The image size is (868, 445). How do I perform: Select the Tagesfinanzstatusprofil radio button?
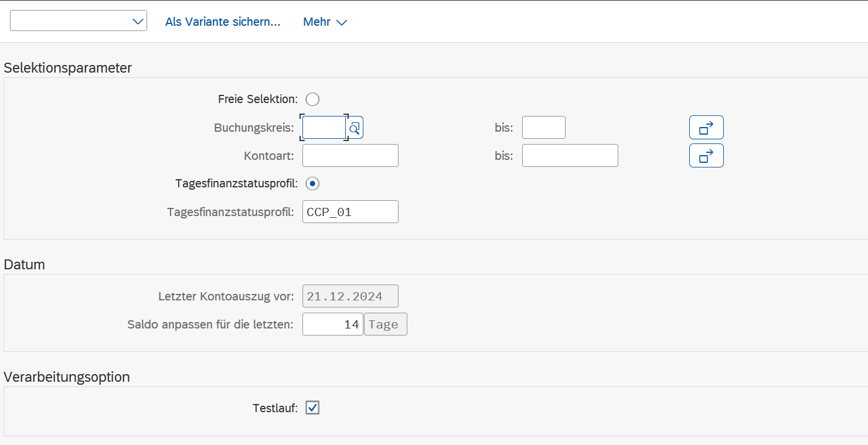click(x=312, y=184)
